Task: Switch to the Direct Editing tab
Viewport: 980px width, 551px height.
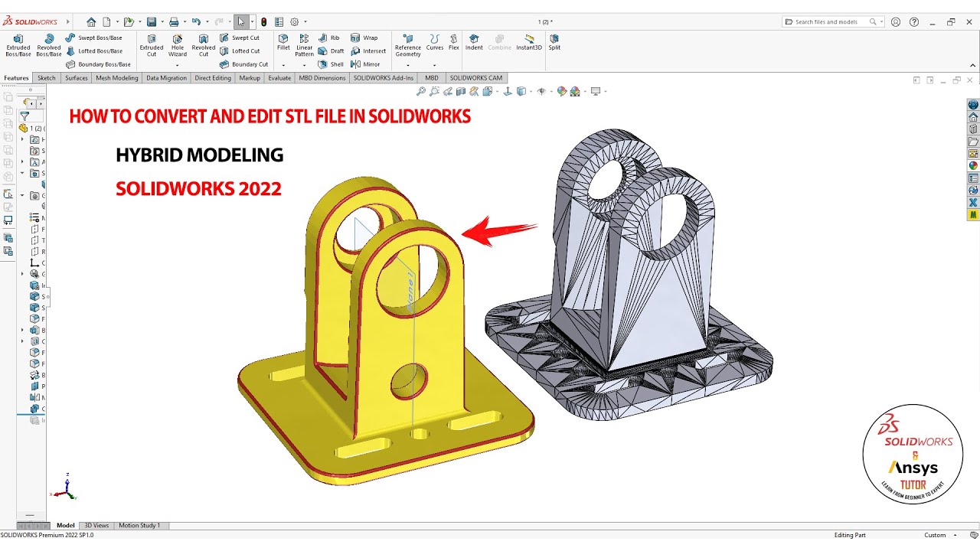Action: pos(213,78)
